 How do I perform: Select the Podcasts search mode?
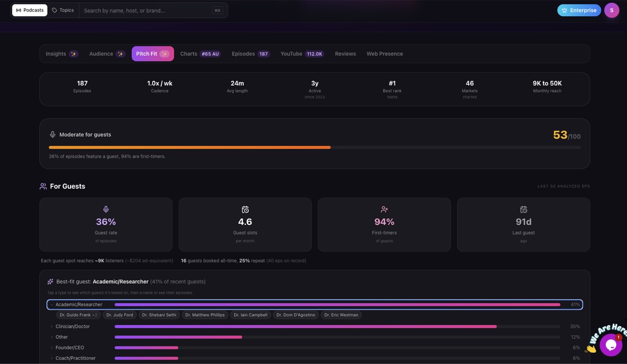(30, 10)
